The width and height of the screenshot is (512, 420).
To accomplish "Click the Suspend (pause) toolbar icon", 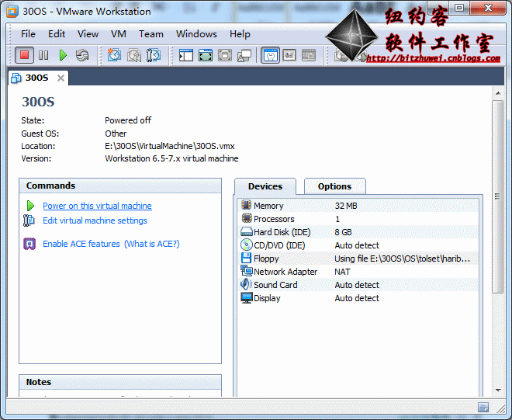I will (x=43, y=55).
